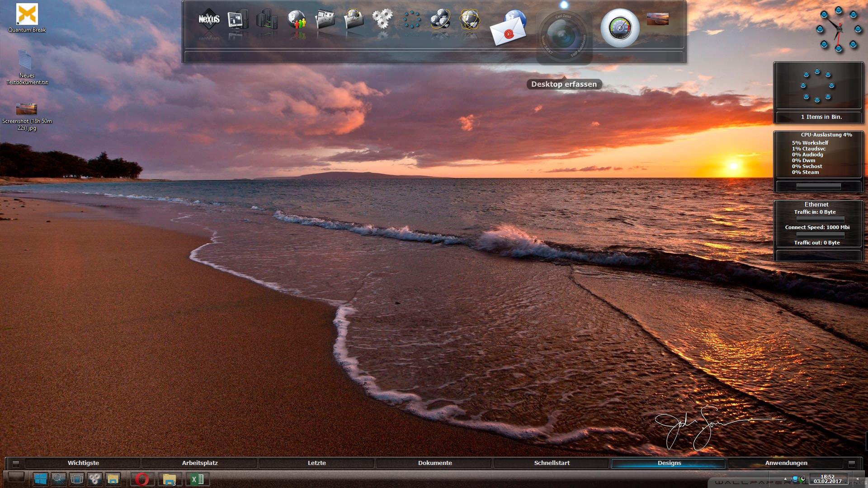Switch to the Arbeitsplatz shelf tab
This screenshot has height=488, width=868.
(x=200, y=463)
